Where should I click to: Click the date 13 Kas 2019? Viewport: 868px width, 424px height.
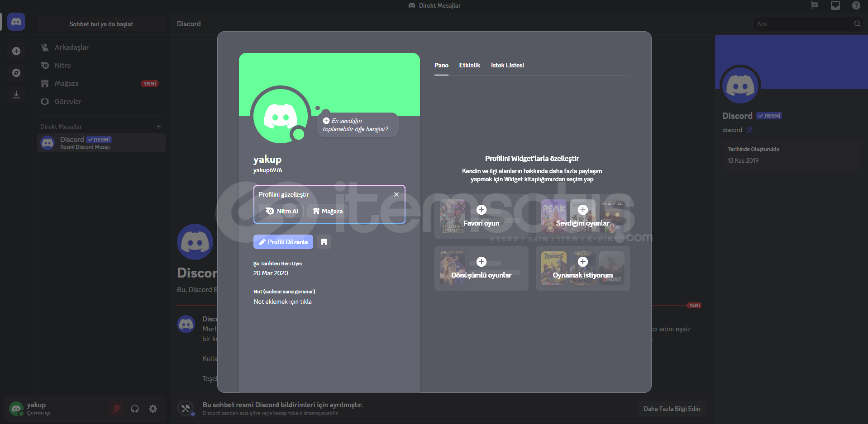tap(743, 160)
